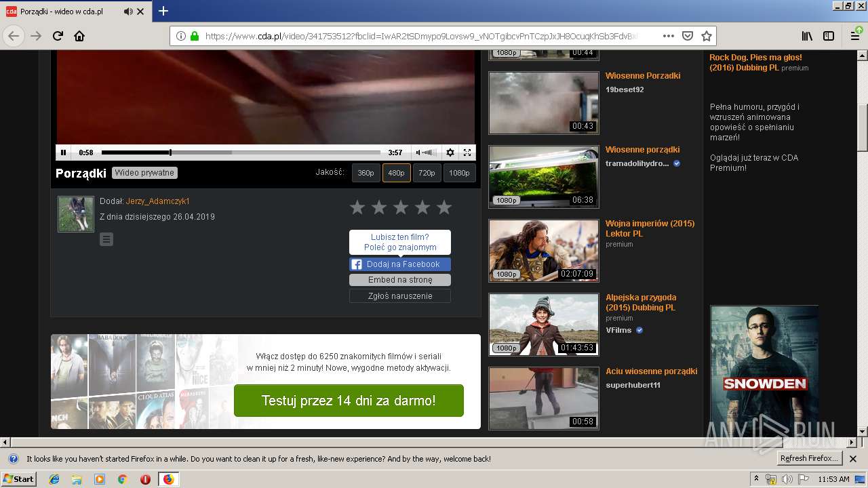This screenshot has width=868, height=488.
Task: Save page to Pocket
Action: tap(688, 36)
